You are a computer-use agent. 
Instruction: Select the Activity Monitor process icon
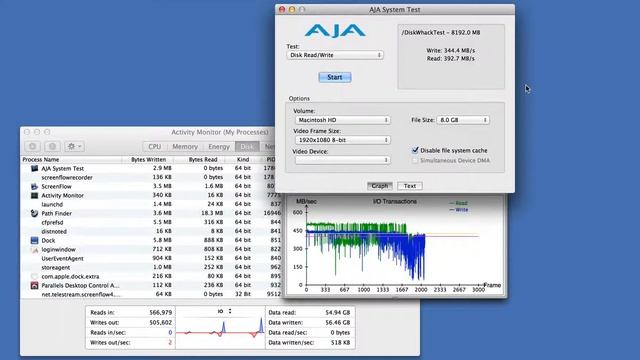coord(34,195)
